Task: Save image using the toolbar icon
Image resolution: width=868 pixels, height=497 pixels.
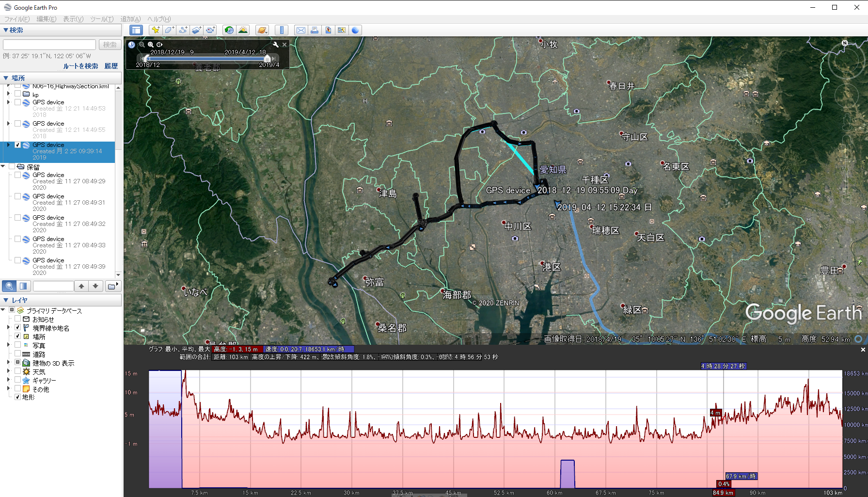Action: click(x=328, y=30)
